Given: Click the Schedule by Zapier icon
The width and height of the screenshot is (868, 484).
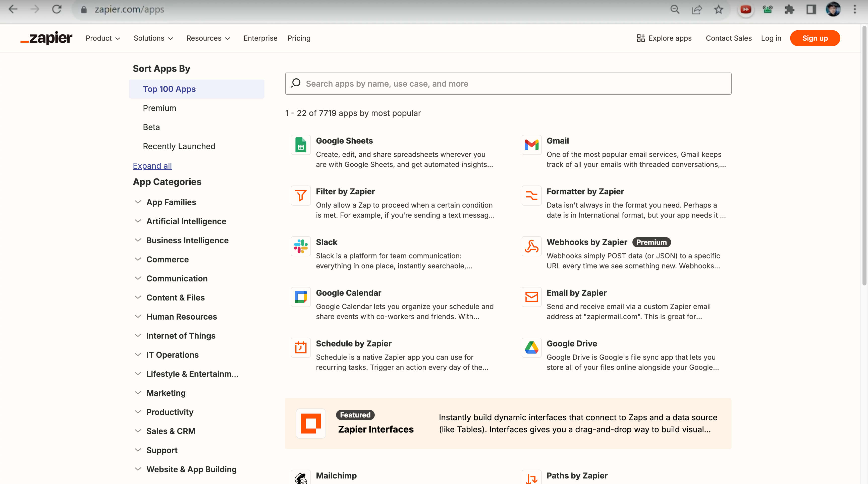Looking at the screenshot, I should click(x=301, y=348).
